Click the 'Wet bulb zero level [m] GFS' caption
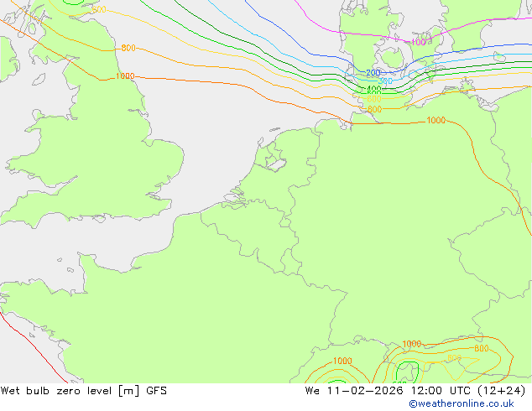 pos(83,391)
